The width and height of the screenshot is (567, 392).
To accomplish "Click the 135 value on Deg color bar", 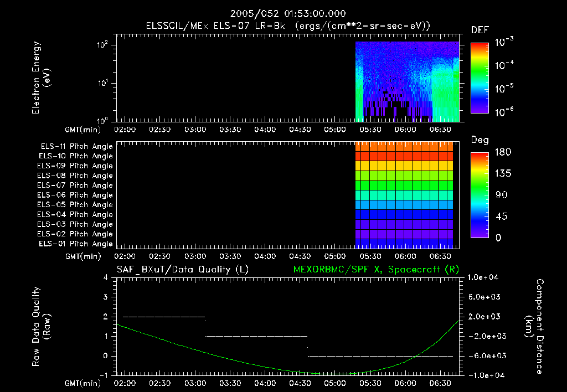I will (x=503, y=174).
